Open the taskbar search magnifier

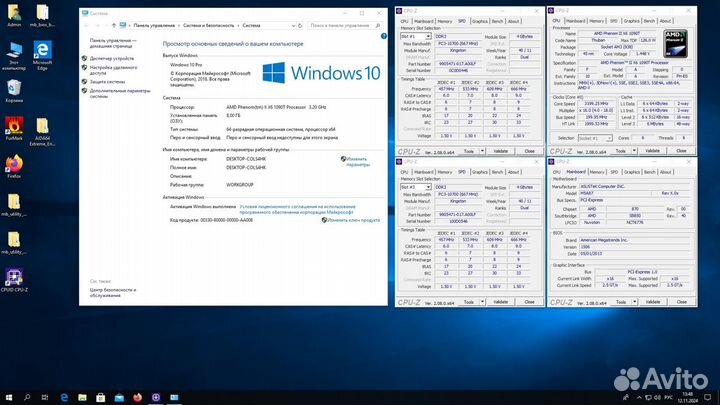27,397
